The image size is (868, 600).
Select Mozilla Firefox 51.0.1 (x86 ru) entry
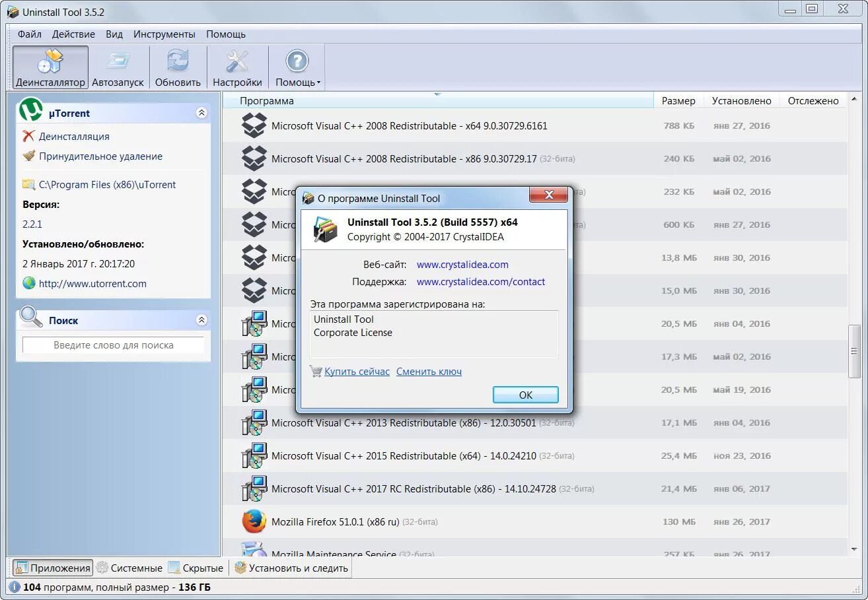tap(335, 521)
